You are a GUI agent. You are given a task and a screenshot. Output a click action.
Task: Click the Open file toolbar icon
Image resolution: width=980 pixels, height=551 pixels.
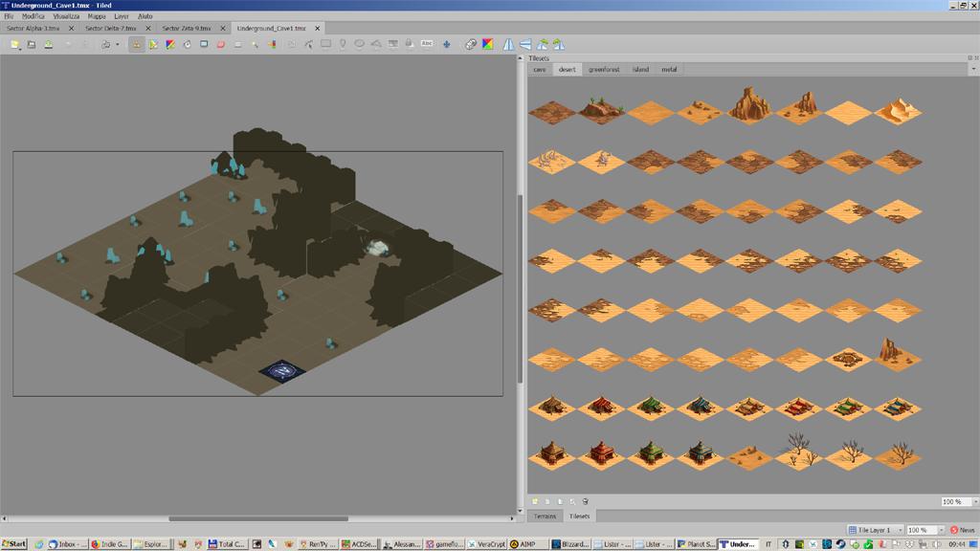tap(32, 44)
